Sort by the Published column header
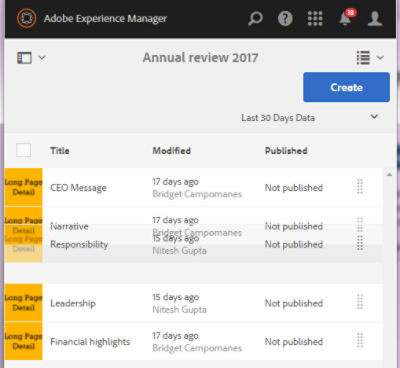The height and width of the screenshot is (368, 400). click(x=286, y=150)
